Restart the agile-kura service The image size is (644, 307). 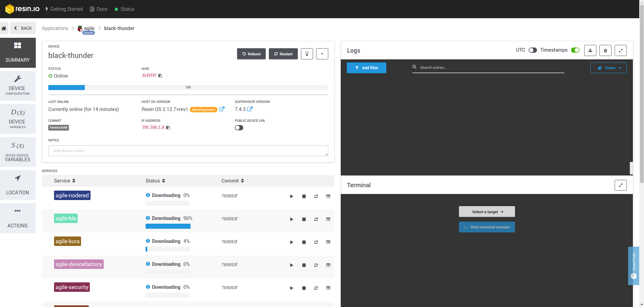[x=316, y=242]
